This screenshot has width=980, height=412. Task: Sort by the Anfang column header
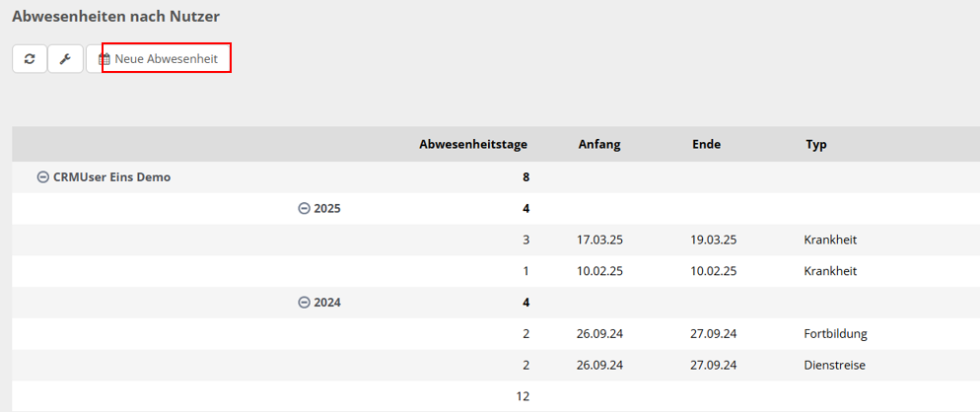[x=598, y=145]
